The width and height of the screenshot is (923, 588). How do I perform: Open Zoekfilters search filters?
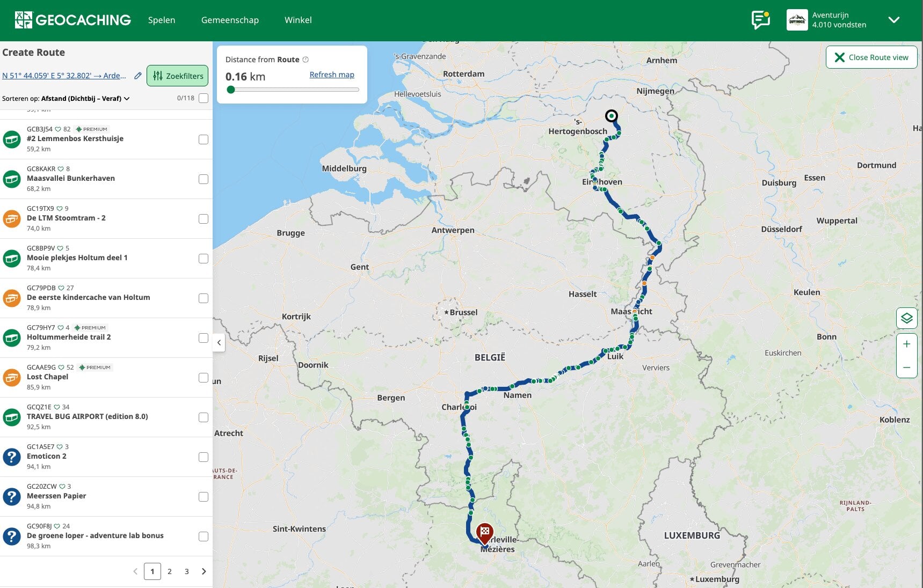coord(178,76)
